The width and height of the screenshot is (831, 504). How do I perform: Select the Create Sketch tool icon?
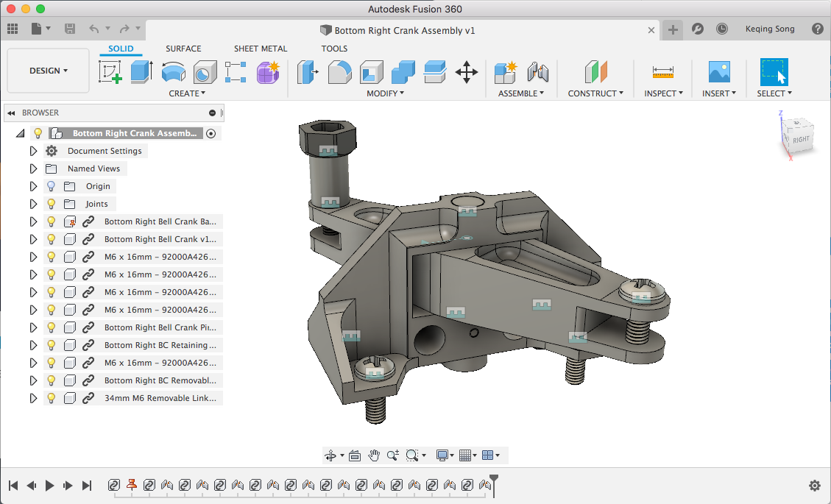click(110, 72)
